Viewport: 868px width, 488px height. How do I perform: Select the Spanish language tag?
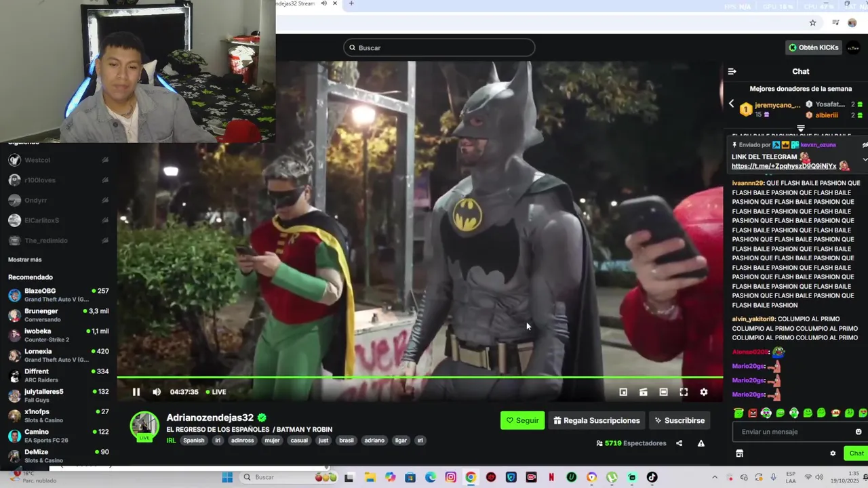193,441
